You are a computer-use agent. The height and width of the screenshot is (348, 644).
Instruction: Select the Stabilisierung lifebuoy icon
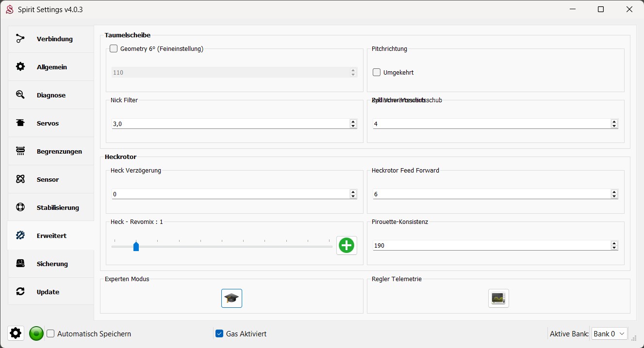click(x=20, y=207)
